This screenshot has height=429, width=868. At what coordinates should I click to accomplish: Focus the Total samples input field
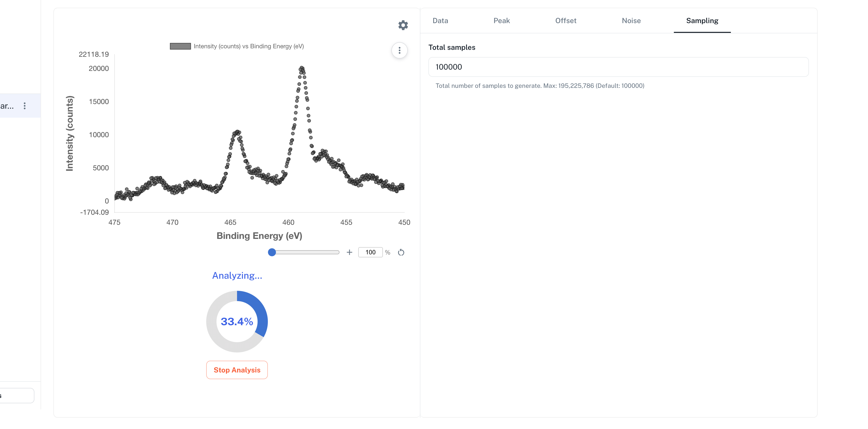pyautogui.click(x=618, y=67)
